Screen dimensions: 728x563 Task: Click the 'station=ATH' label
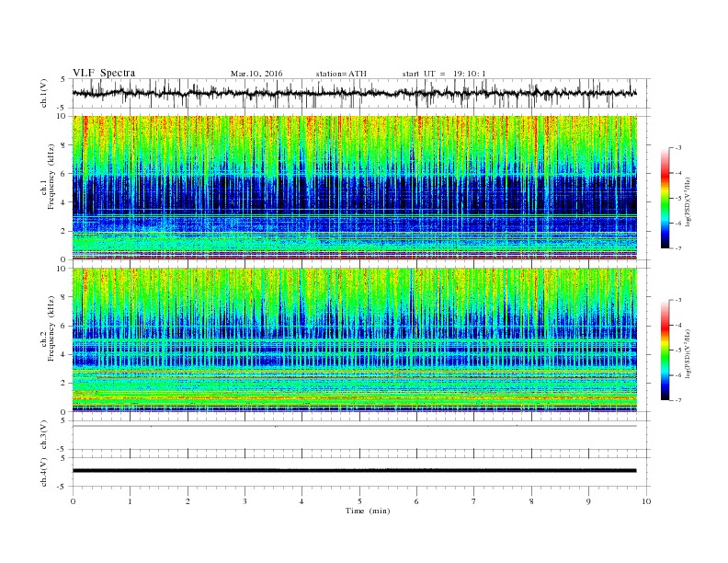341,74
